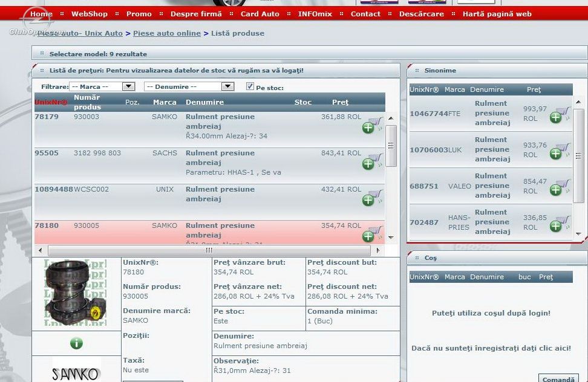Select product row 10894488
588x382 pixels.
click(x=210, y=202)
